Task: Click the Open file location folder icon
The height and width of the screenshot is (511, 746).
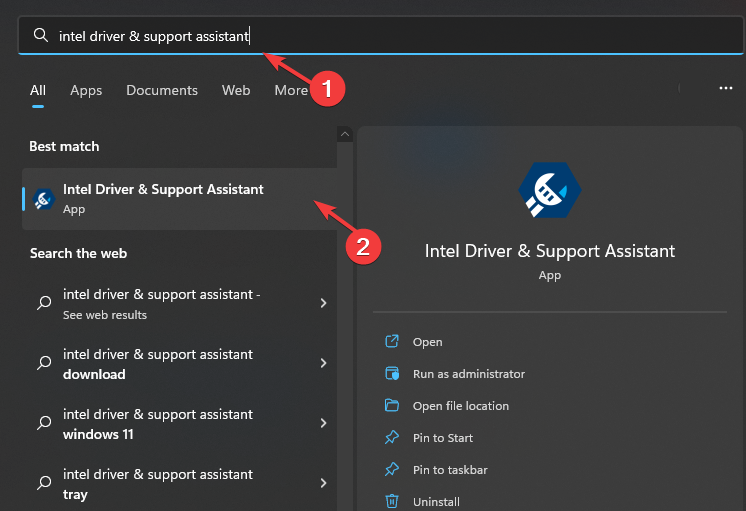Action: (x=392, y=405)
